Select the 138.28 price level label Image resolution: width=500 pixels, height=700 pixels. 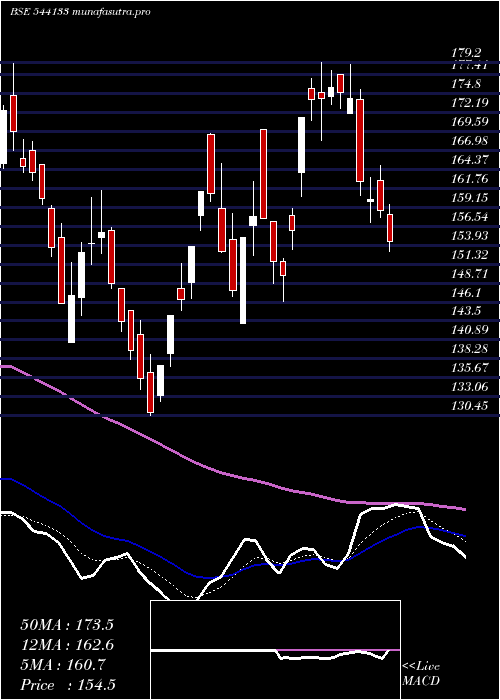tap(470, 349)
